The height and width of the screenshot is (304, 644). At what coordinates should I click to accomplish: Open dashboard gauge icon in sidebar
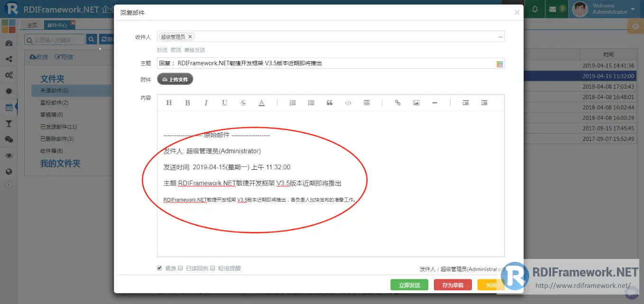(x=9, y=43)
